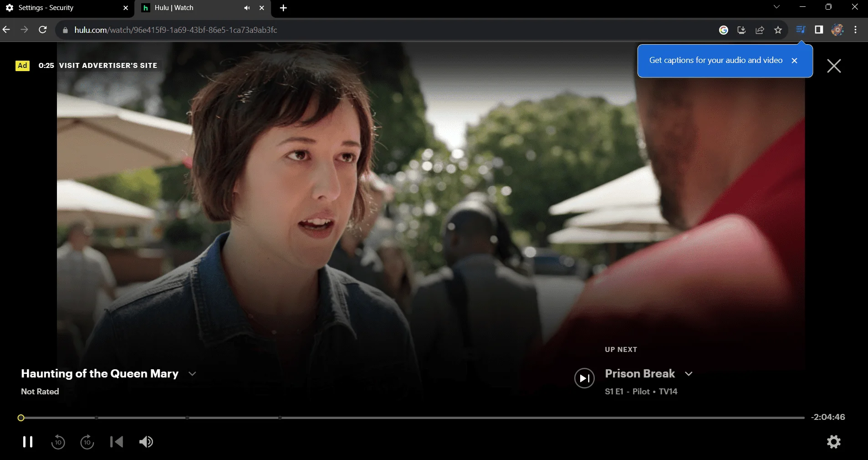The height and width of the screenshot is (460, 868).
Task: Open media controls in the toolbar
Action: pos(801,30)
